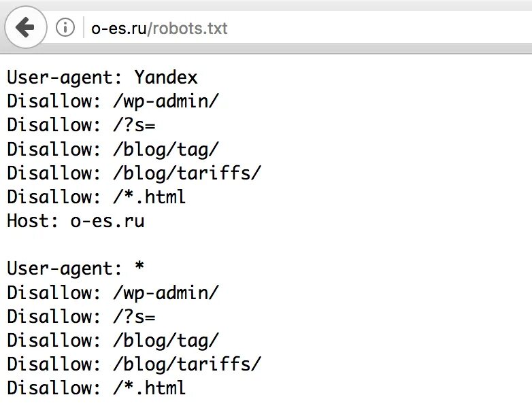
Task: Click /wp-admin/ rule under wildcard user-agent
Action: pos(166,293)
